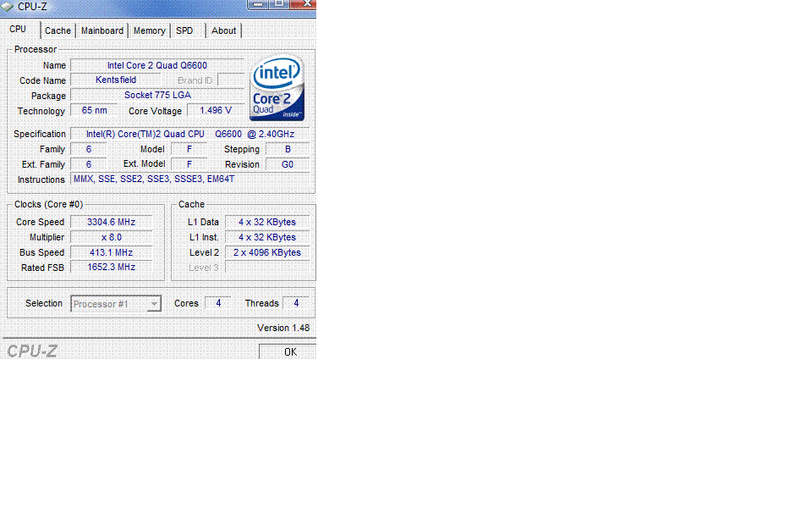The width and height of the screenshot is (812, 508).
Task: Click the Cores count value
Action: pos(218,303)
